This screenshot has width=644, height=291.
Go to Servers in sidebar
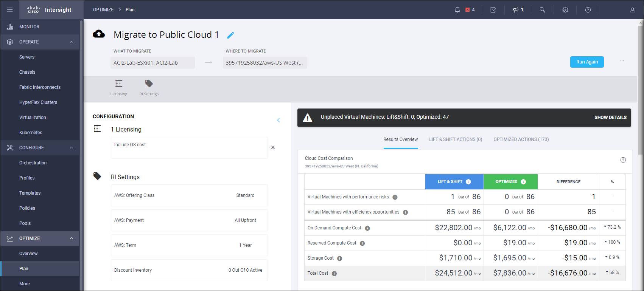(x=40, y=57)
